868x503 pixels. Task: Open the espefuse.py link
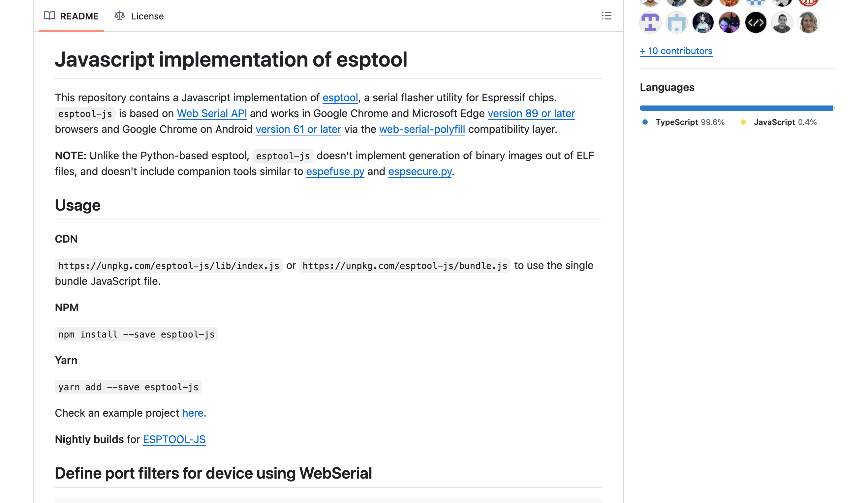(335, 171)
